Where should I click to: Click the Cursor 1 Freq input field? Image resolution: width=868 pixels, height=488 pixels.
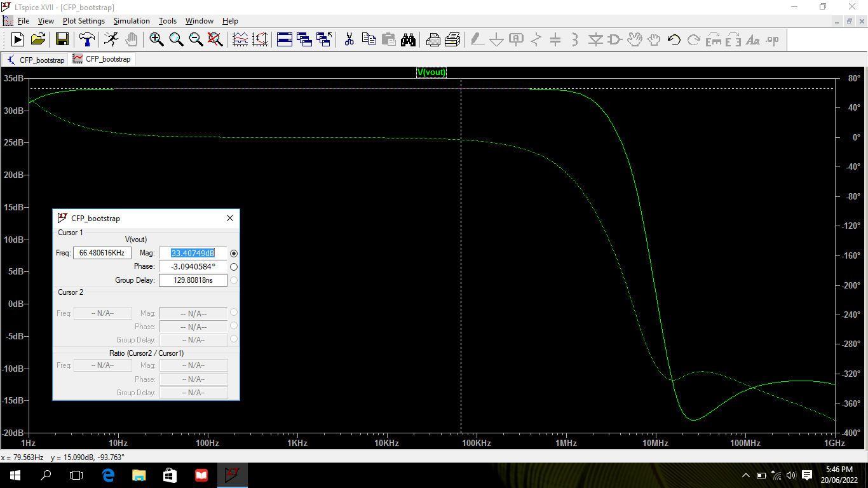(x=102, y=253)
